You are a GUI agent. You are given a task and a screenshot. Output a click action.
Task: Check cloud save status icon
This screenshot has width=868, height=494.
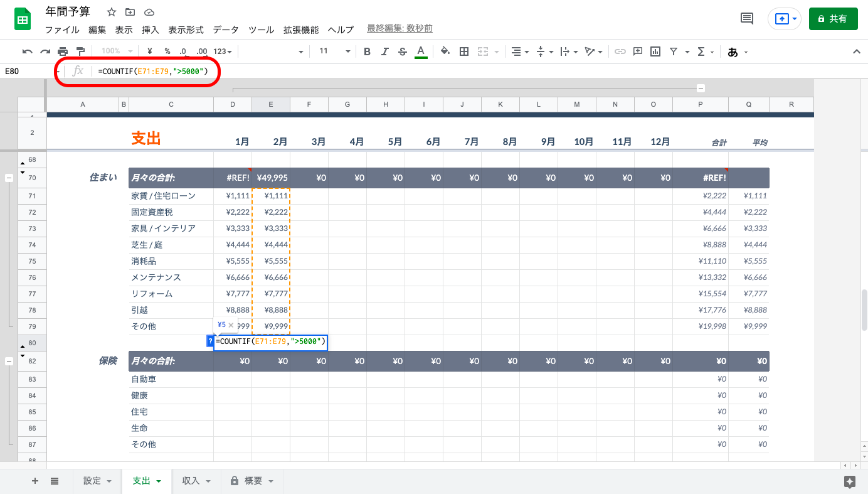pos(149,12)
